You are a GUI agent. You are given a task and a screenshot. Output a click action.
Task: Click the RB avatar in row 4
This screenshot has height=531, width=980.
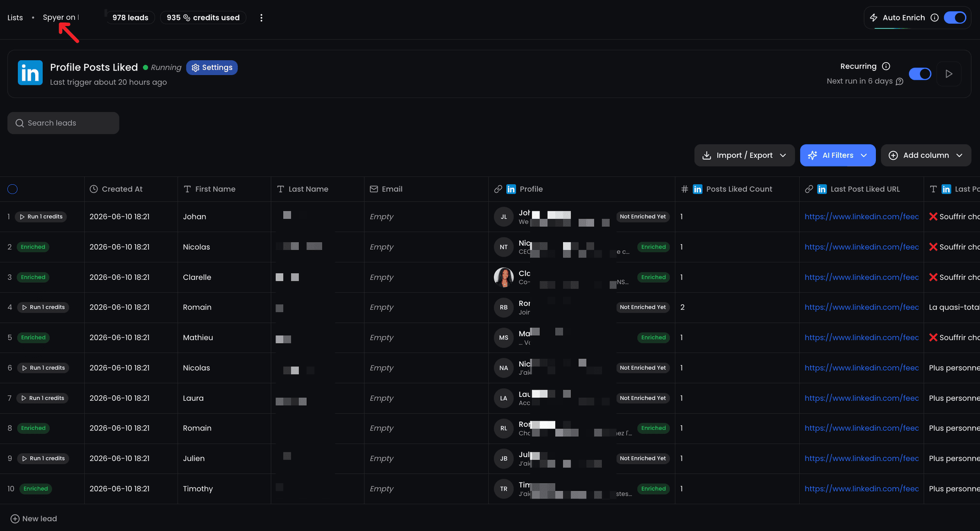pyautogui.click(x=504, y=307)
